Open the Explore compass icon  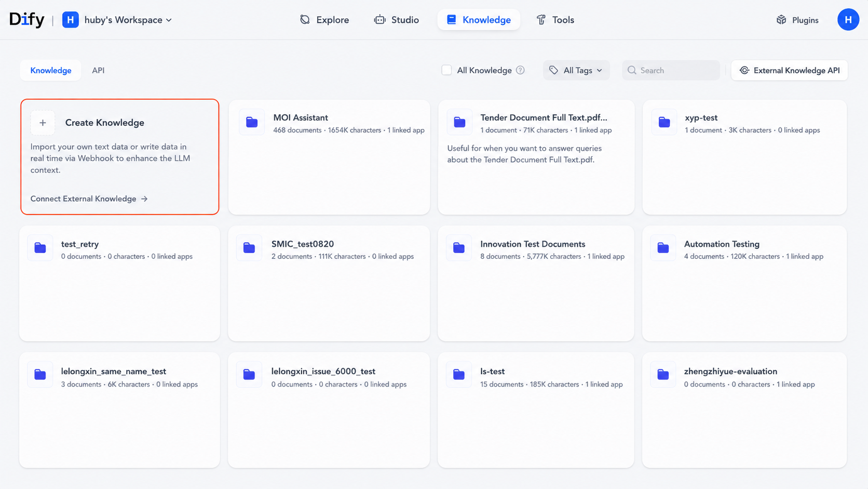click(305, 20)
